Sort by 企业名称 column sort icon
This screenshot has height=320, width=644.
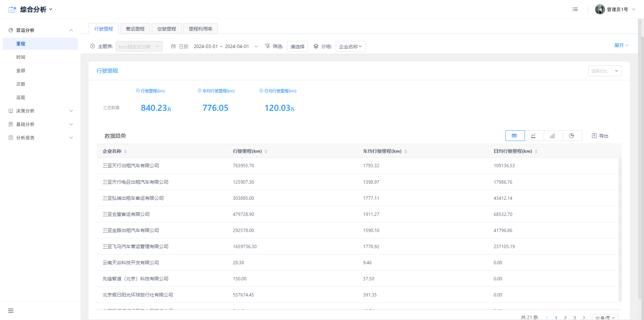tap(125, 151)
